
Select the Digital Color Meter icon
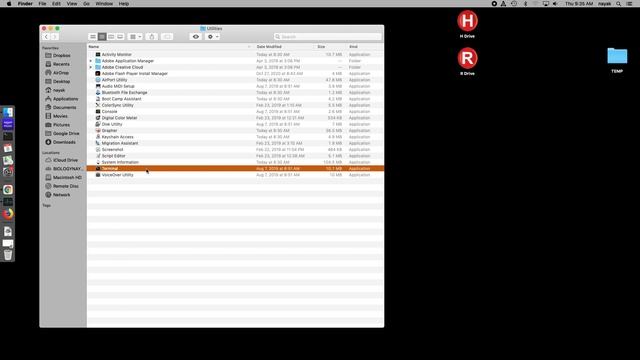98,118
